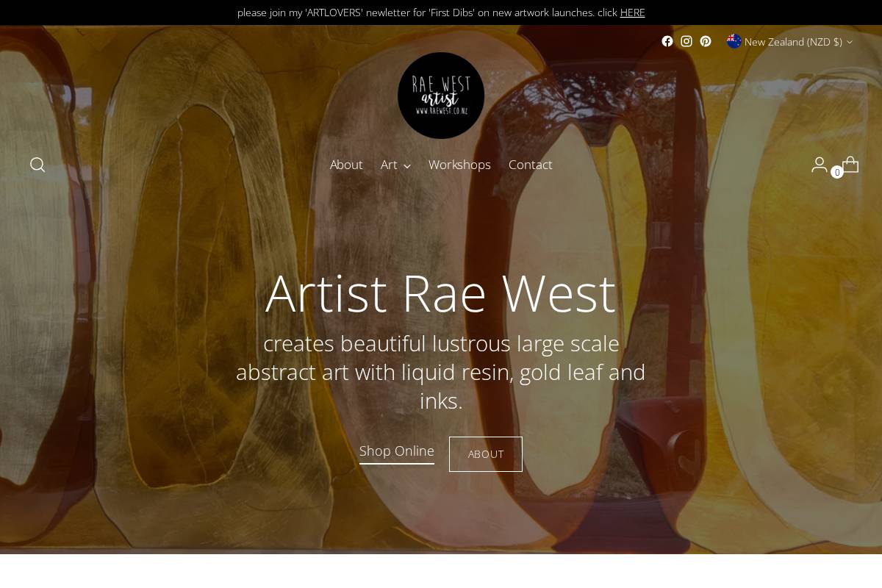The image size is (882, 588).
Task: Open the About page from navigation
Action: 346,165
